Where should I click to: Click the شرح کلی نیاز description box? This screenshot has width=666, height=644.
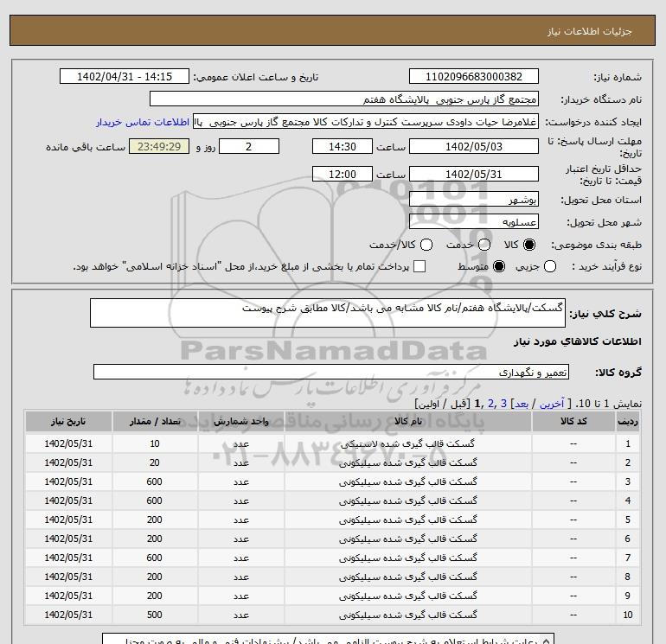[328, 313]
